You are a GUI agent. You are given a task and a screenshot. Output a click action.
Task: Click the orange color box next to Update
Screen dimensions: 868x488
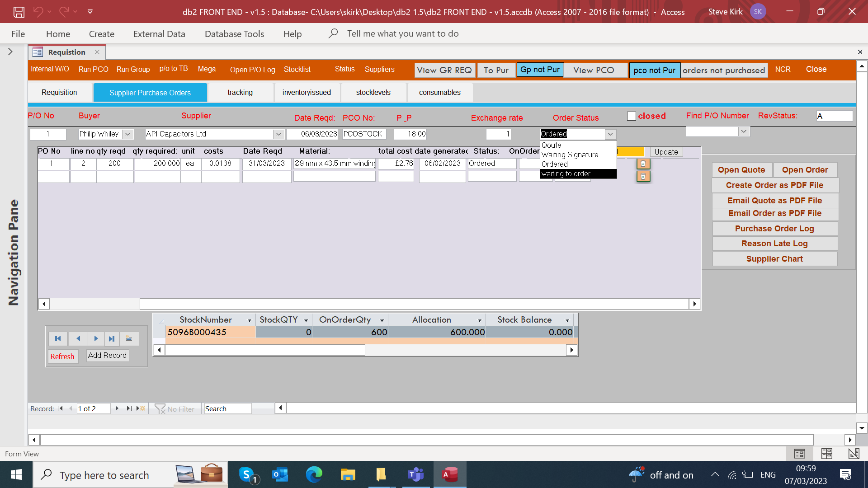[631, 152]
